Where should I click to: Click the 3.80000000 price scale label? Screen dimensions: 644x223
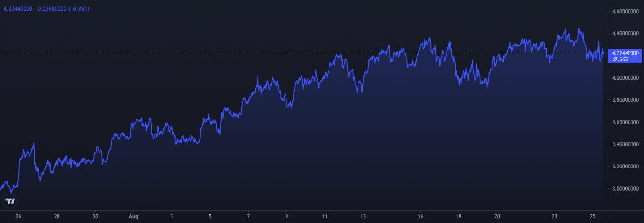pyautogui.click(x=626, y=100)
